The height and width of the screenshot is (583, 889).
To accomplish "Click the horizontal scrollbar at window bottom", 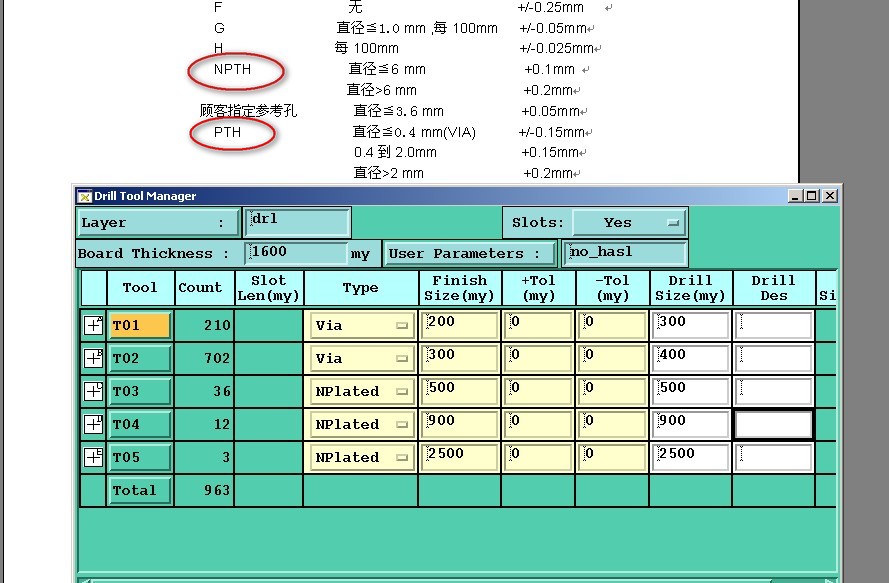I will click(458, 580).
